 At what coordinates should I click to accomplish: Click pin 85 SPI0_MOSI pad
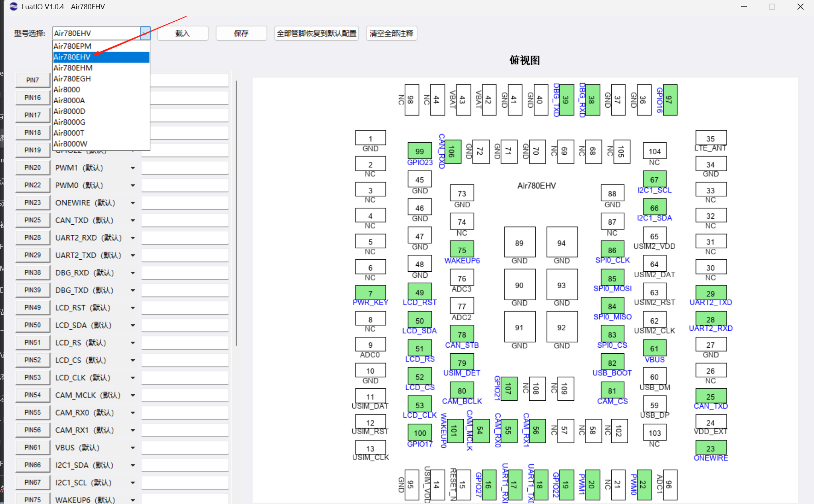coord(612,278)
